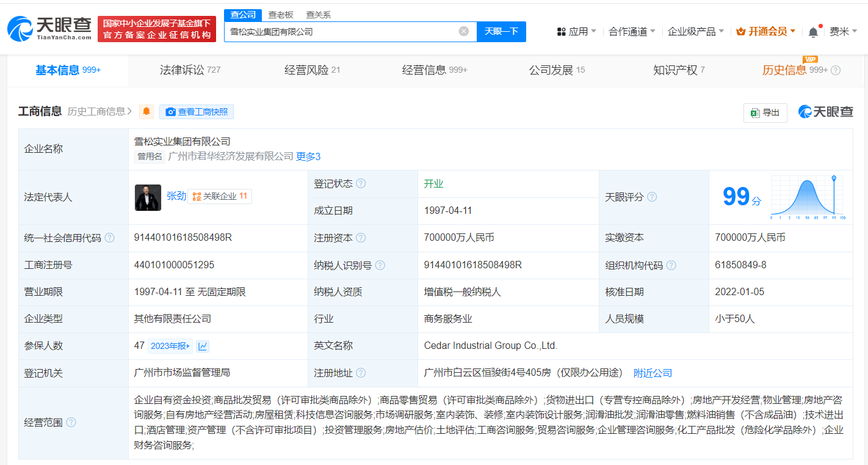Select the 查公司 search tab
The image size is (868, 465).
(242, 15)
